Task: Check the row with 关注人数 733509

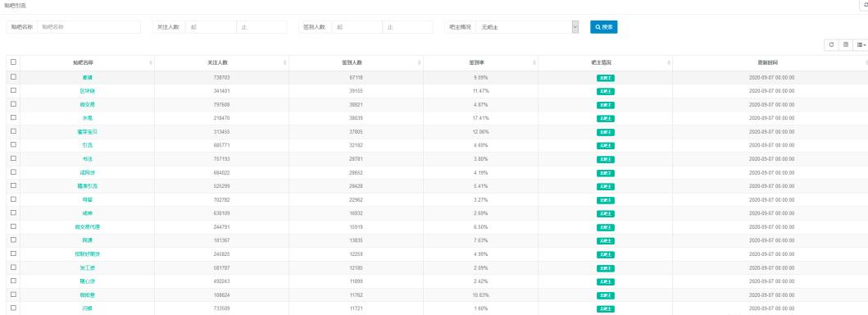Action: pos(13,308)
